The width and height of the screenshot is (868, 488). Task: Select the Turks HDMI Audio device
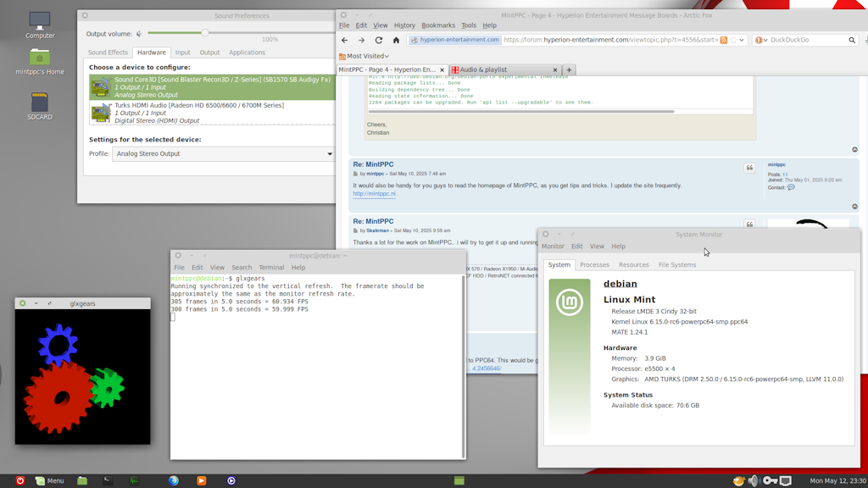coord(213,113)
